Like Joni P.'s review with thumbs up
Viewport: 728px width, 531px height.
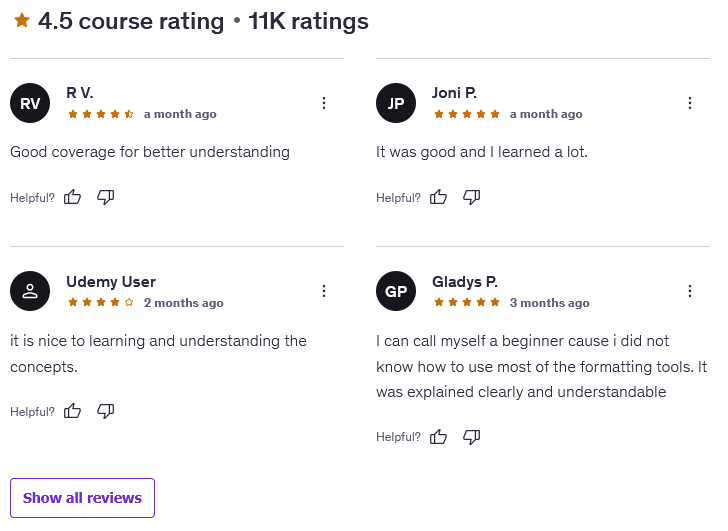[x=438, y=197]
